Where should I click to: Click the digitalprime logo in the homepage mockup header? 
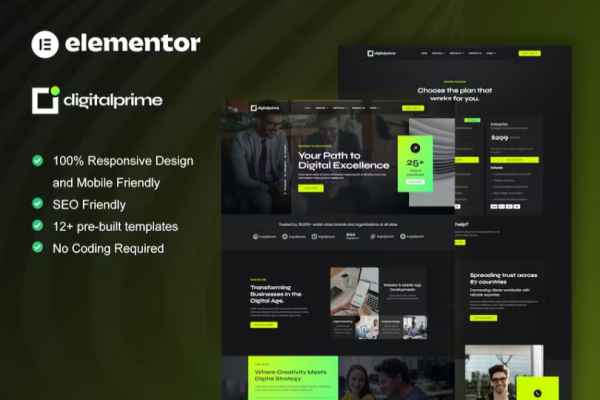point(265,108)
